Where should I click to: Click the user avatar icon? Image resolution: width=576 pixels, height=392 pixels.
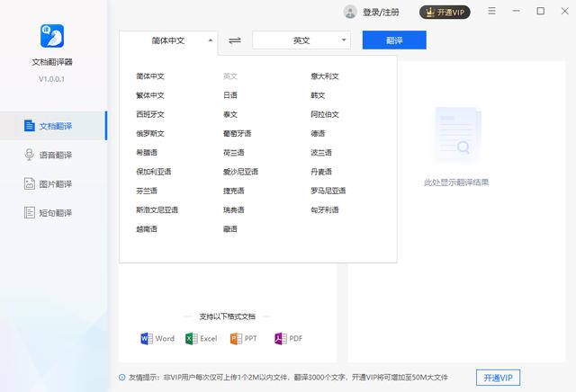tap(350, 12)
